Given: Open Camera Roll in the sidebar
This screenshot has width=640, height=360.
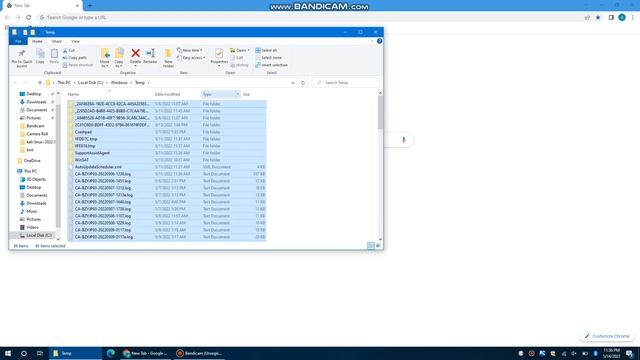Looking at the screenshot, I should coord(37,134).
